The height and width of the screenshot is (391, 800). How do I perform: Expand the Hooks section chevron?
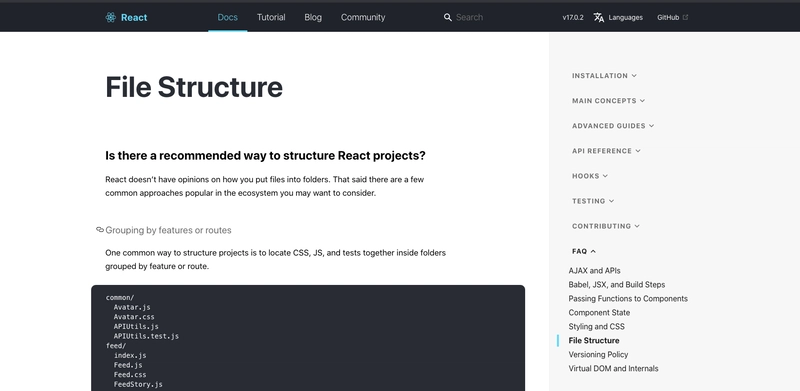(x=605, y=176)
